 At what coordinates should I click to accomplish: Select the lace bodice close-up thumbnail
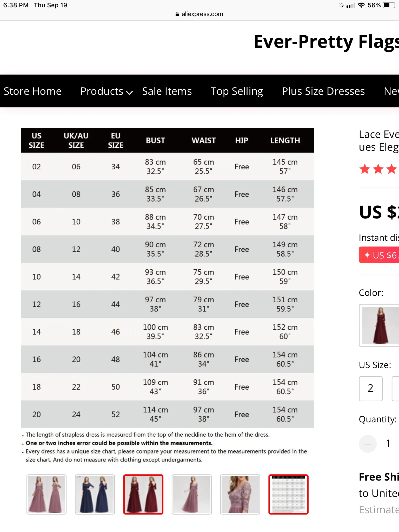click(x=240, y=494)
